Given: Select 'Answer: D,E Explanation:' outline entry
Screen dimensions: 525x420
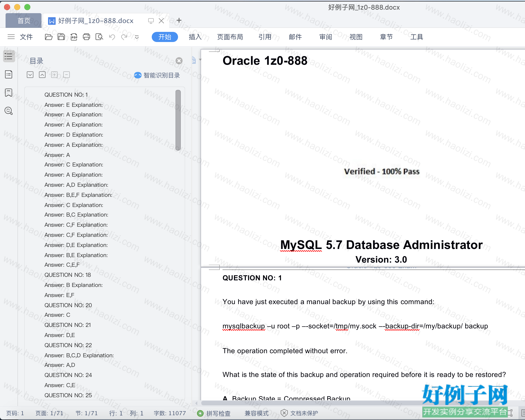Looking at the screenshot, I should point(76,245).
